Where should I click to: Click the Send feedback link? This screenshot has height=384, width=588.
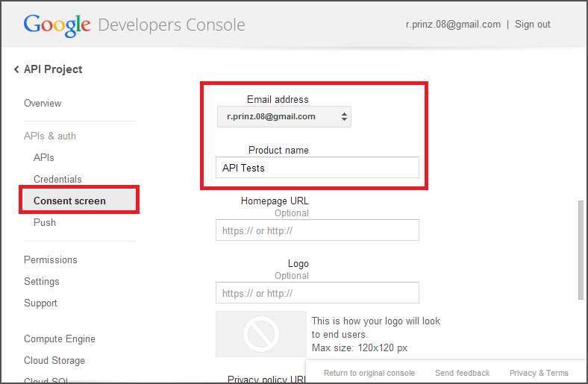463,373
